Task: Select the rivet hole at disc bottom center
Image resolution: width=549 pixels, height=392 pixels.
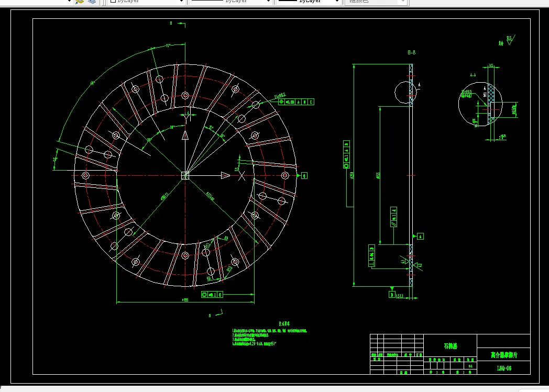Action: (185, 255)
